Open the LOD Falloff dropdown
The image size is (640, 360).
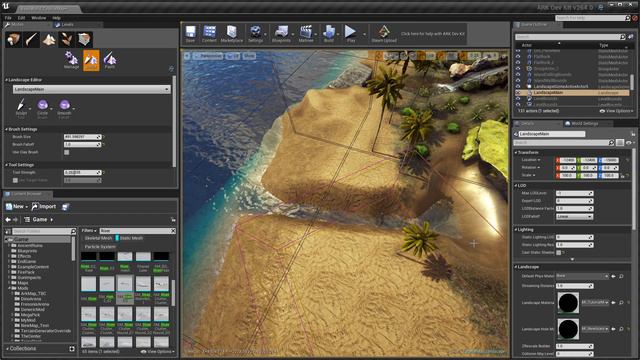[574, 216]
